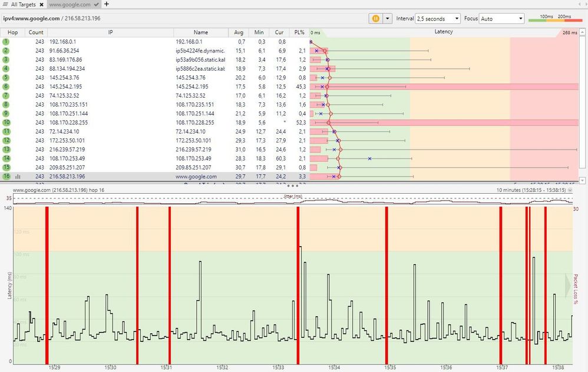Open the Interval dropdown showing 2,5 seconds
This screenshot has width=588, height=372.
point(438,19)
